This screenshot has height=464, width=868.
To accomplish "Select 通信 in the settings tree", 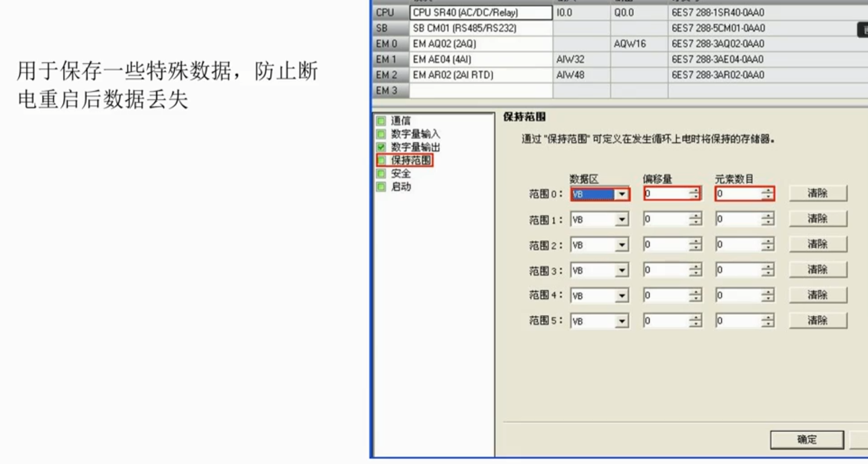I will [x=401, y=121].
